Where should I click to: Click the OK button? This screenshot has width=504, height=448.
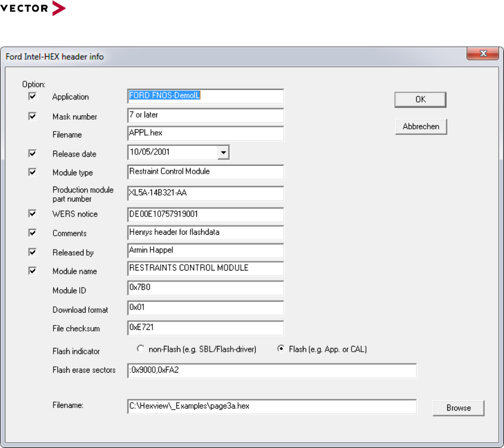pyautogui.click(x=421, y=99)
